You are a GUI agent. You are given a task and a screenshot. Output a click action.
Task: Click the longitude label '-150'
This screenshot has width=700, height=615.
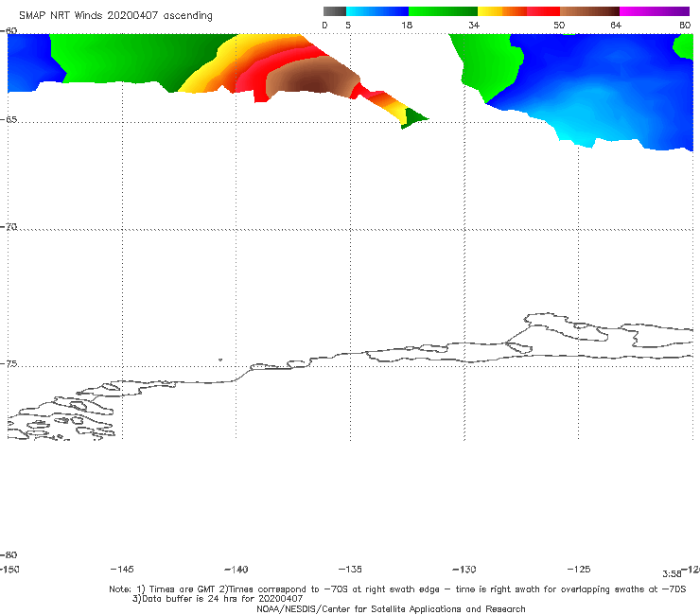pyautogui.click(x=9, y=570)
